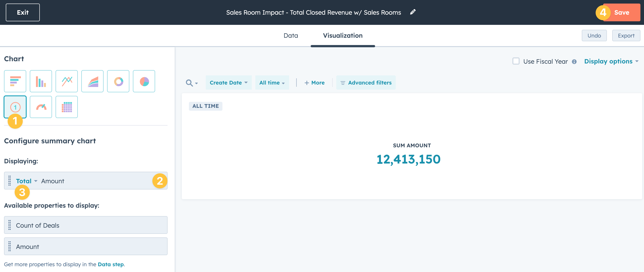Follow the Data step link
This screenshot has height=272, width=644.
[x=111, y=264]
